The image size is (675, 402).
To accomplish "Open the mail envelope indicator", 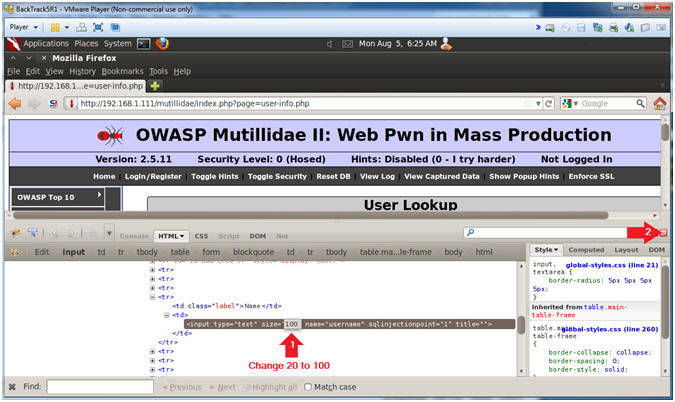I will click(x=347, y=44).
